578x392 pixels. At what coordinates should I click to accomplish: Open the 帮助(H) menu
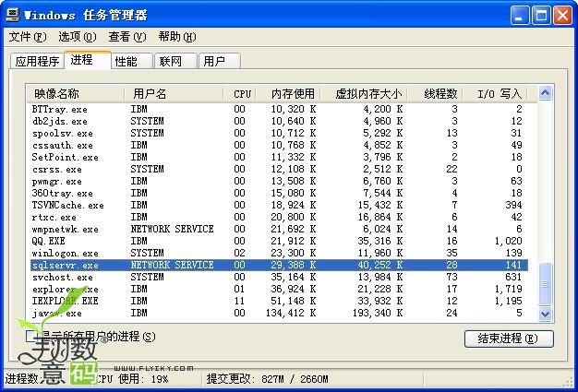[177, 37]
